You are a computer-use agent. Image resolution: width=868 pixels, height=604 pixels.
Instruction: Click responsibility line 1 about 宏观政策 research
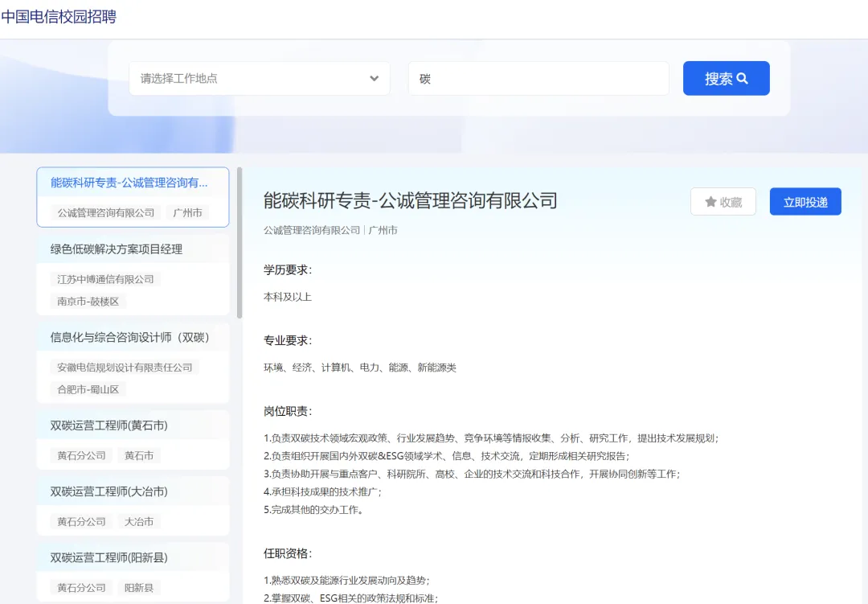(x=491, y=438)
